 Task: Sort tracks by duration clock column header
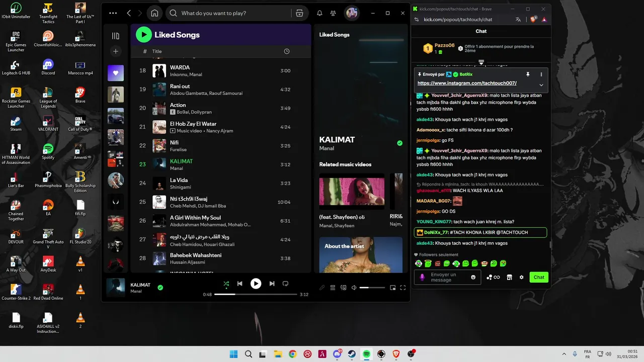pyautogui.click(x=287, y=51)
